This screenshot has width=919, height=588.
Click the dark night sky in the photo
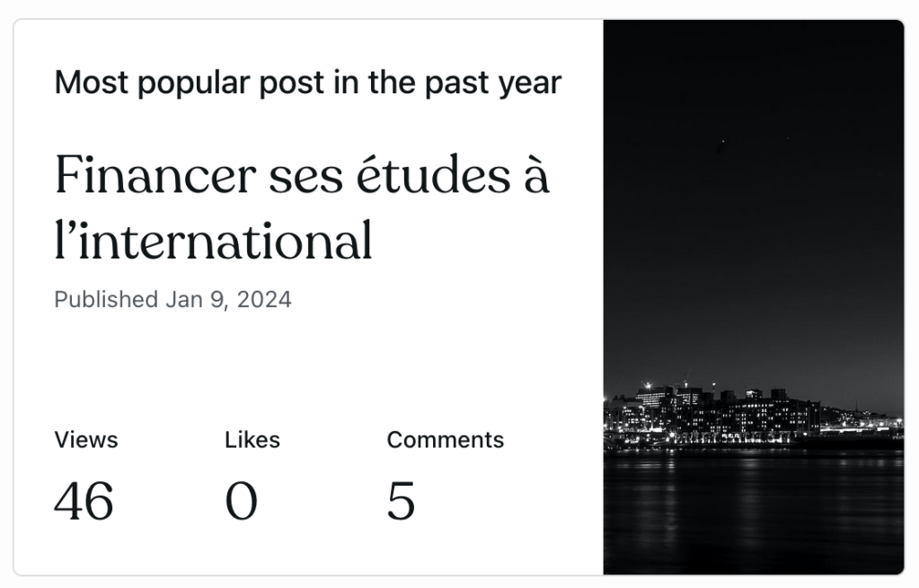click(753, 180)
